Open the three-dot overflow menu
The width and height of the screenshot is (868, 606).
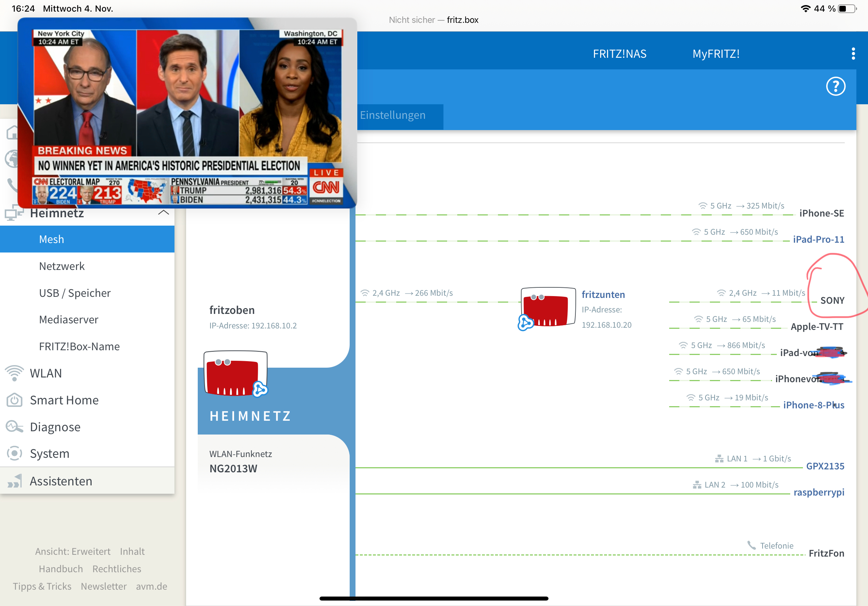[x=853, y=54]
